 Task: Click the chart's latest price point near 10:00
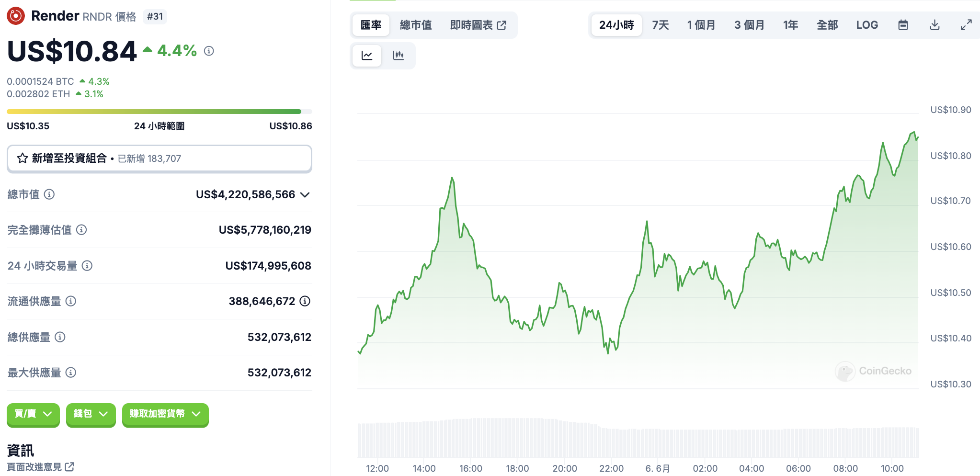coord(917,138)
